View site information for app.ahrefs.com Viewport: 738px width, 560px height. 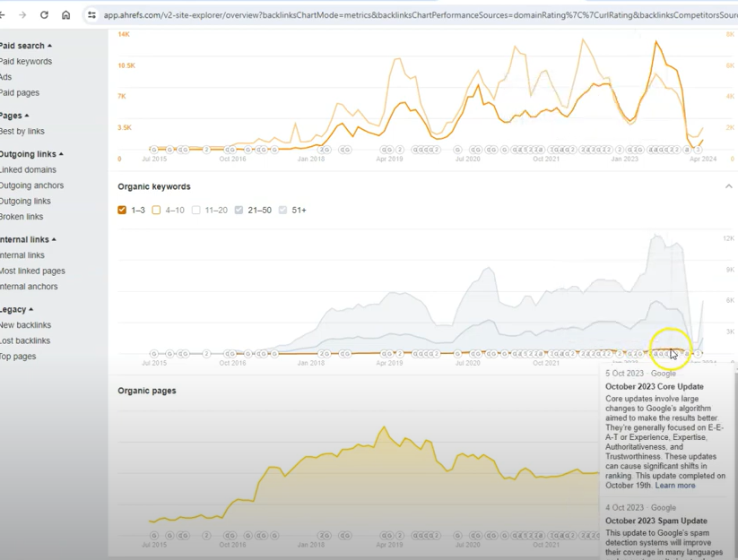tap(91, 15)
